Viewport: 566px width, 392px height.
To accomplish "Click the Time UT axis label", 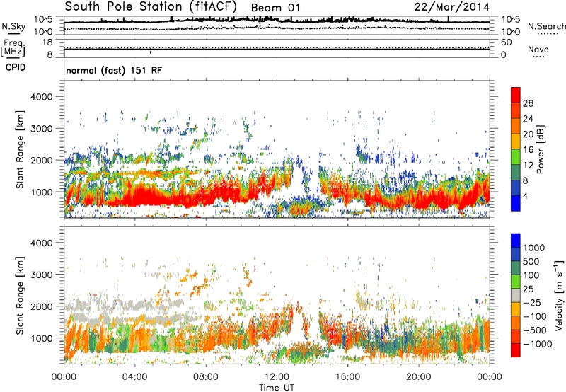I will click(x=277, y=388).
